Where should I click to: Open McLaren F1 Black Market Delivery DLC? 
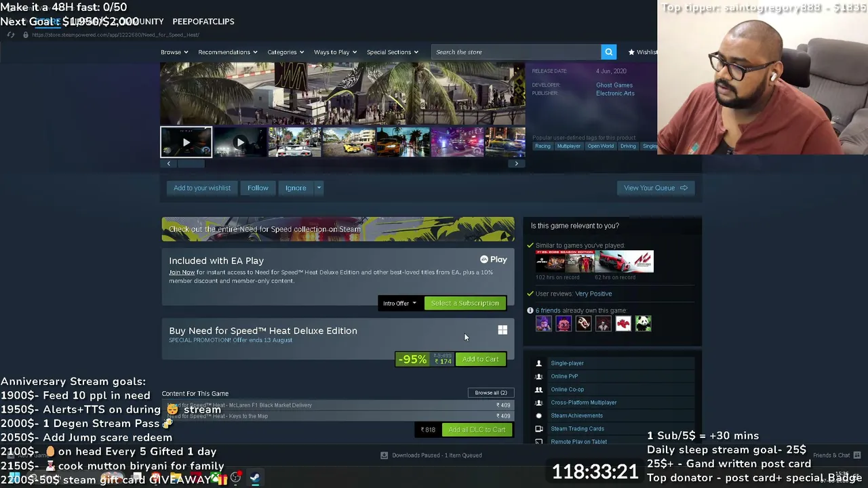338,405
